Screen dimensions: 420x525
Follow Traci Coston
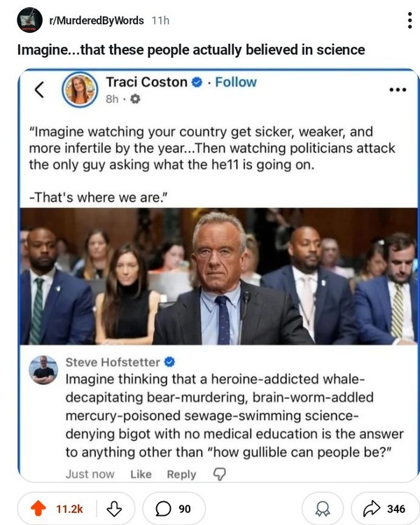click(x=236, y=82)
